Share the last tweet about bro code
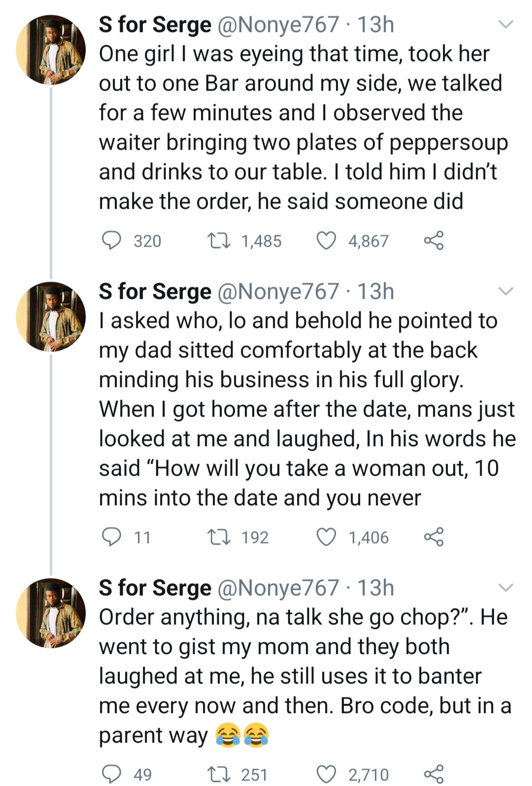Viewport: 532px width, 786px height. [x=433, y=774]
